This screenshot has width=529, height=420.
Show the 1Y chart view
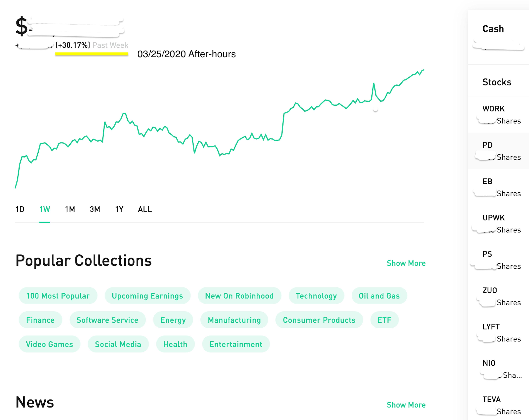[x=119, y=209]
